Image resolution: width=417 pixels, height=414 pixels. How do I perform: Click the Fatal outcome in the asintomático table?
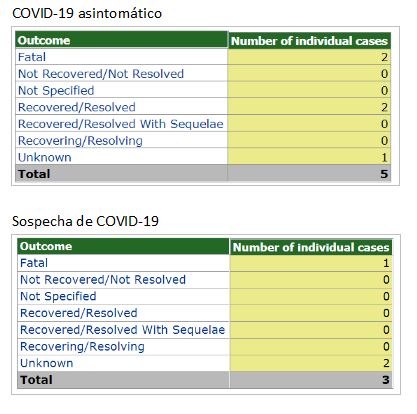[32, 57]
